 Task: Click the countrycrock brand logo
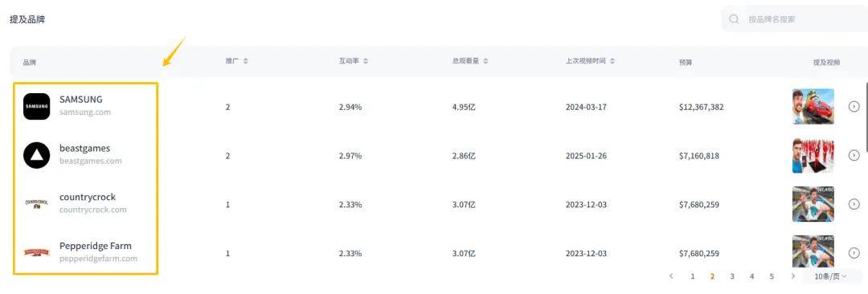pyautogui.click(x=36, y=204)
